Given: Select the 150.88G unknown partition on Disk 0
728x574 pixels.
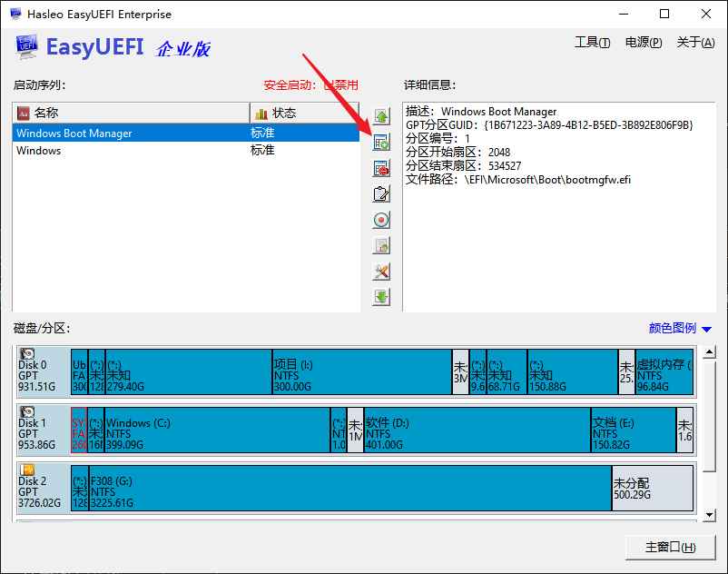Looking at the screenshot, I should click(573, 372).
